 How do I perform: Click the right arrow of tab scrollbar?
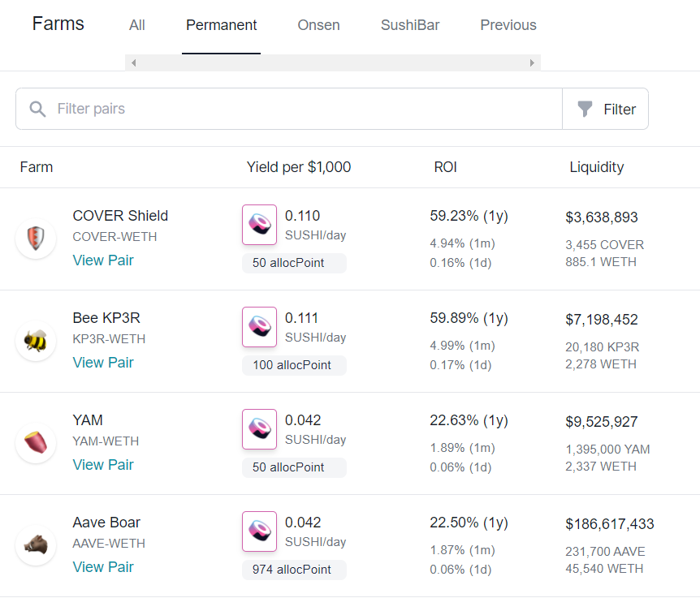point(532,62)
